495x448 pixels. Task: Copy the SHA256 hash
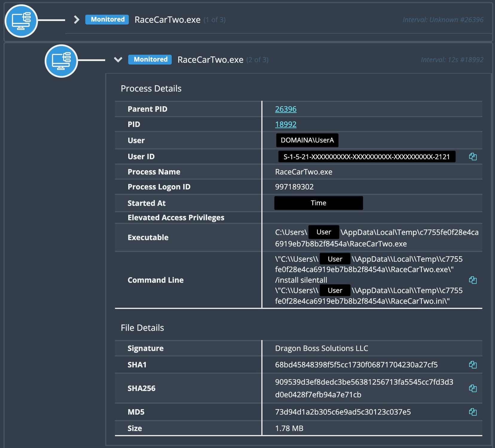coord(473,388)
